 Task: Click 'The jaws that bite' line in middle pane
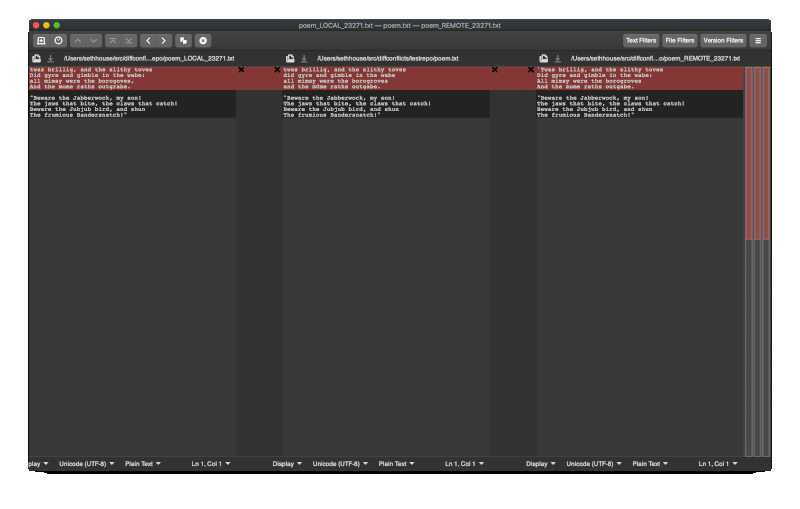click(357, 104)
